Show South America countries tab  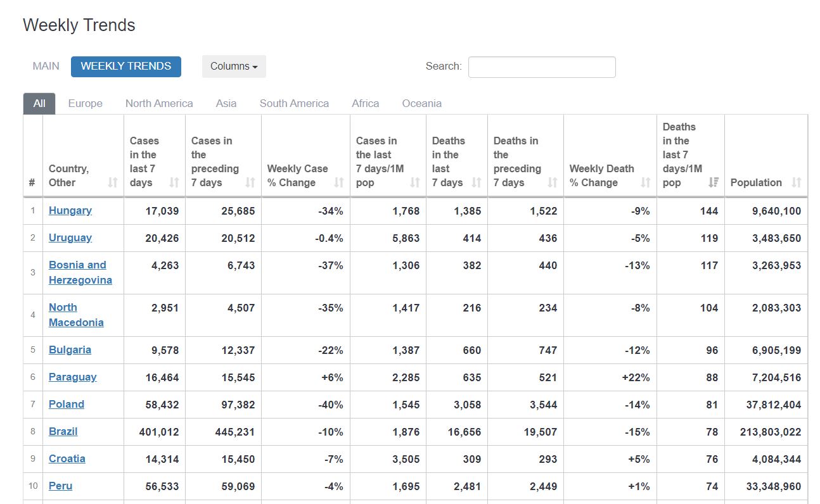pos(294,103)
